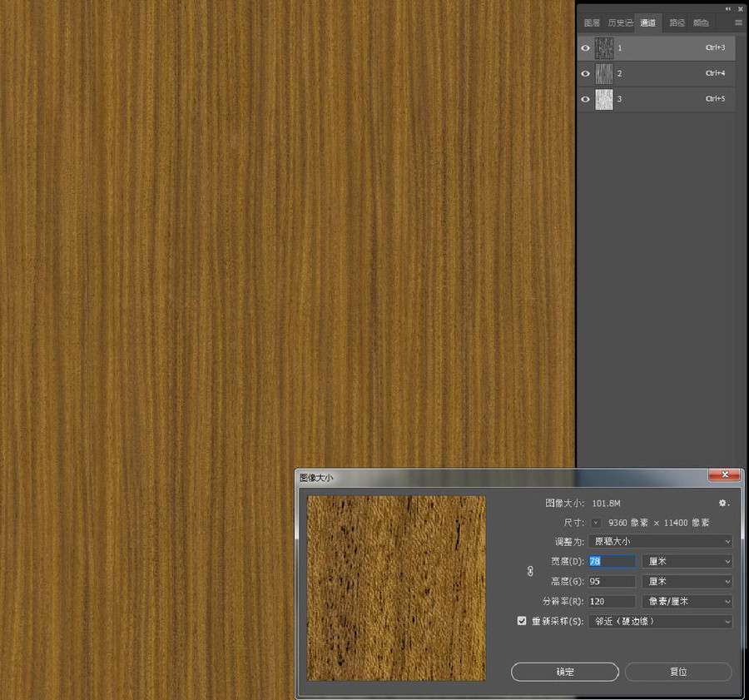Select the 通道 tab

coord(647,23)
